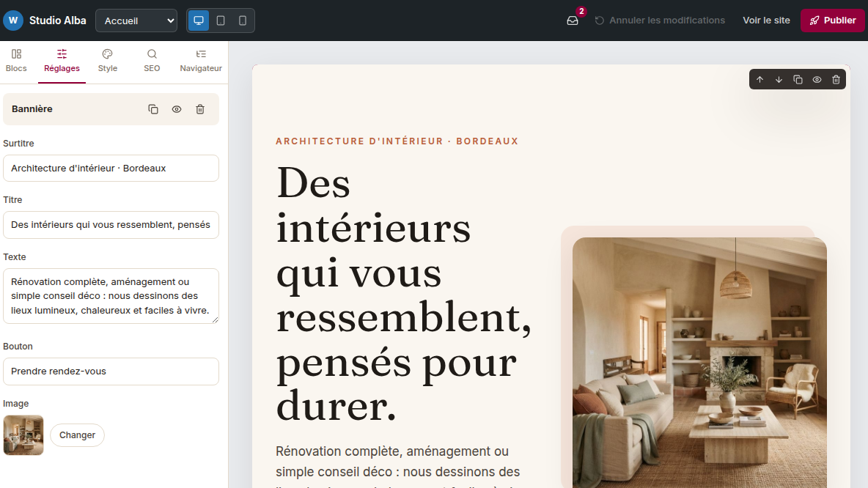Click the Blocs grid icon
The image size is (868, 488).
[x=16, y=53]
